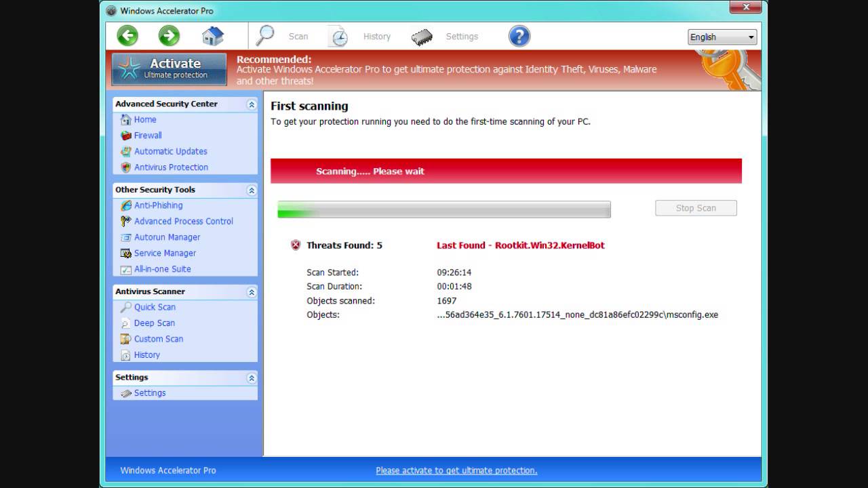Image resolution: width=868 pixels, height=488 pixels.
Task: Collapse the Settings sidebar panel
Action: click(x=252, y=378)
